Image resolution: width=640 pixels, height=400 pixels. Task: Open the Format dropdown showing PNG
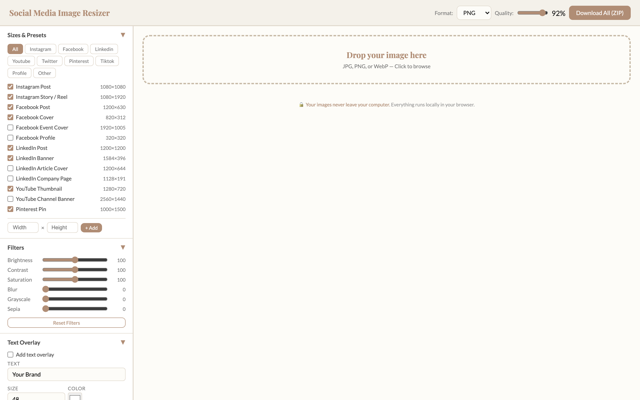pos(473,13)
